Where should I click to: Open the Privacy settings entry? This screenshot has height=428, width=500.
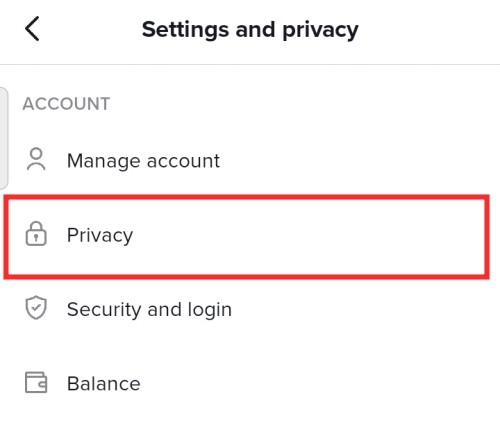[247, 236]
